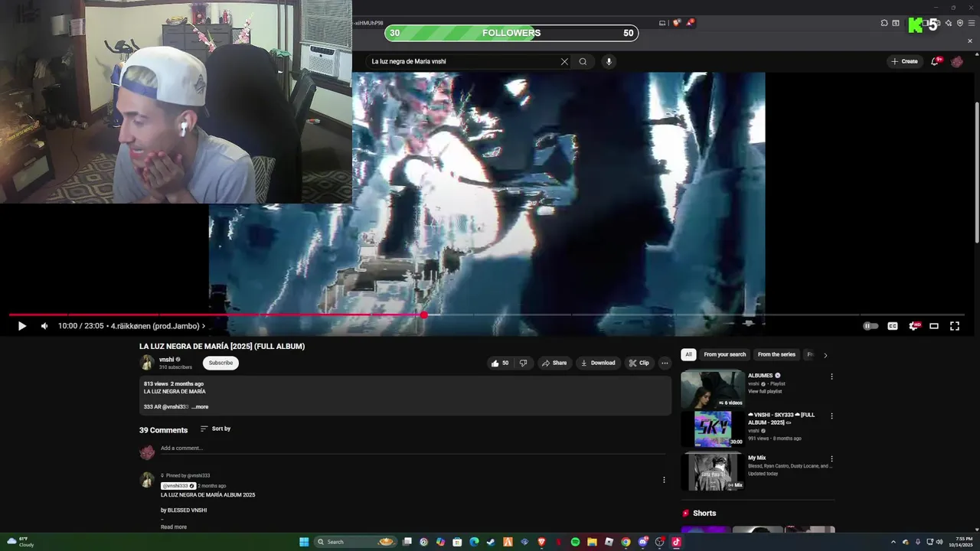Toggle the autoplay switch in the player
The image size is (980, 551).
(871, 326)
